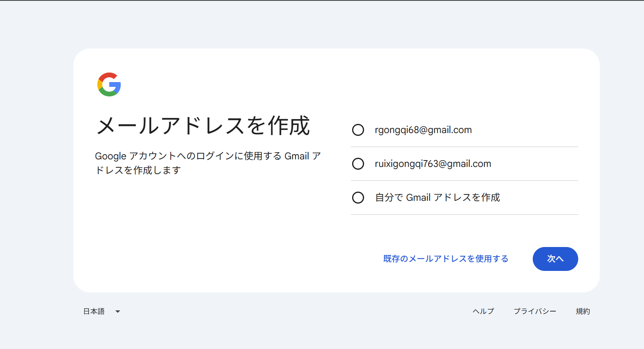Select the rgongqi68@gmail.com radio button

(358, 130)
